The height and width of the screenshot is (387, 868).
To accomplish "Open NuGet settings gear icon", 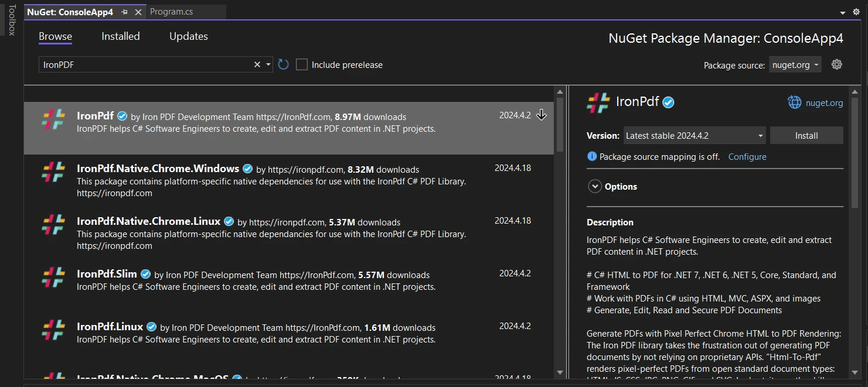I will click(x=836, y=64).
